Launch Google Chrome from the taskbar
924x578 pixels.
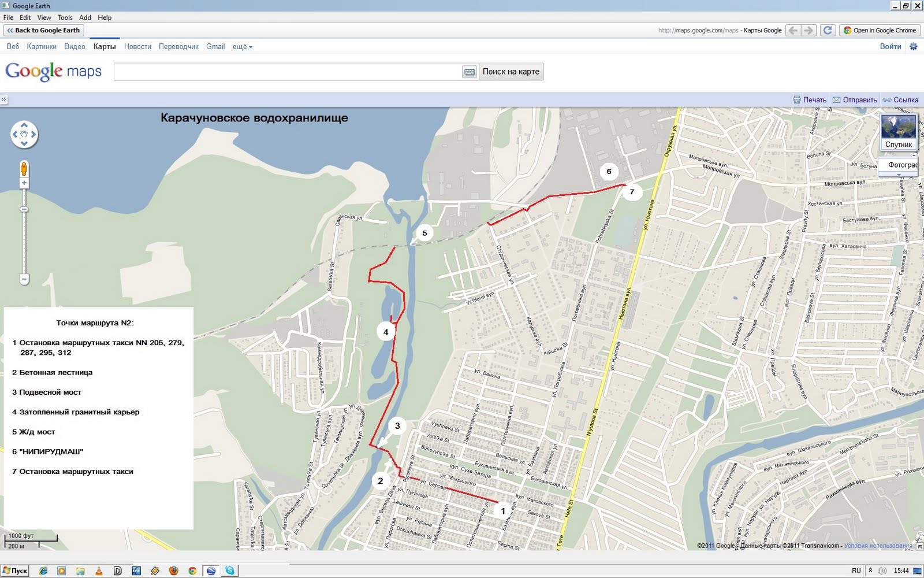pyautogui.click(x=192, y=570)
